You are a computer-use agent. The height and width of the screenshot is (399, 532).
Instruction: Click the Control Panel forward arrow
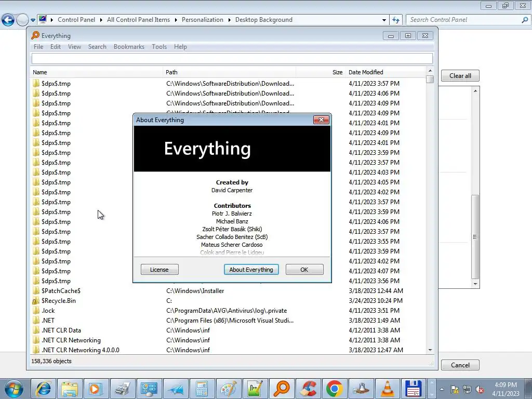22,20
